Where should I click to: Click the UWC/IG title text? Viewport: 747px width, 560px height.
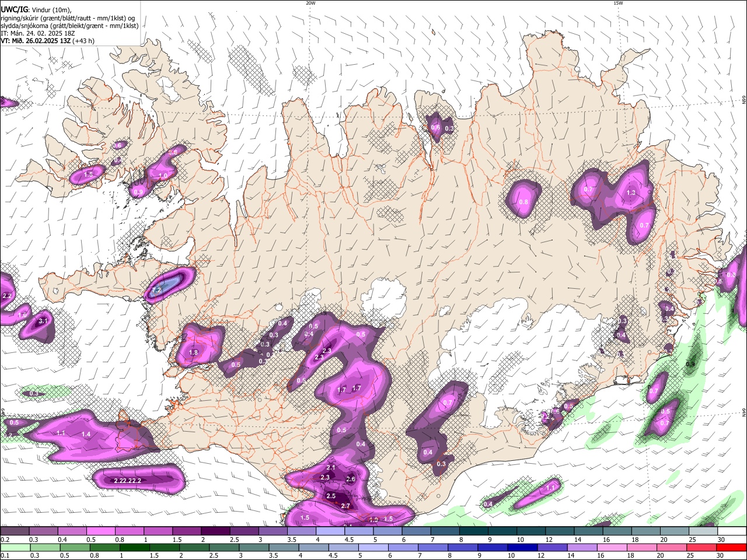click(15, 9)
